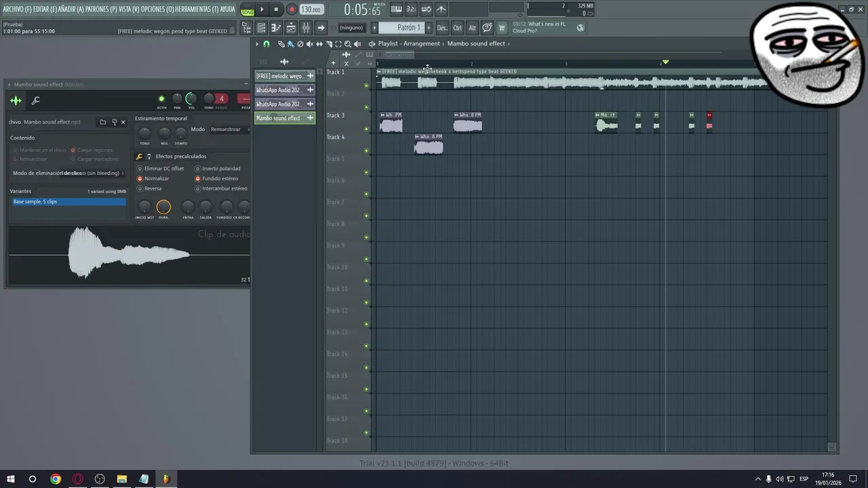The width and height of the screenshot is (868, 488).
Task: Select the [FREE] melodic wegon clip in picker
Action: point(285,76)
